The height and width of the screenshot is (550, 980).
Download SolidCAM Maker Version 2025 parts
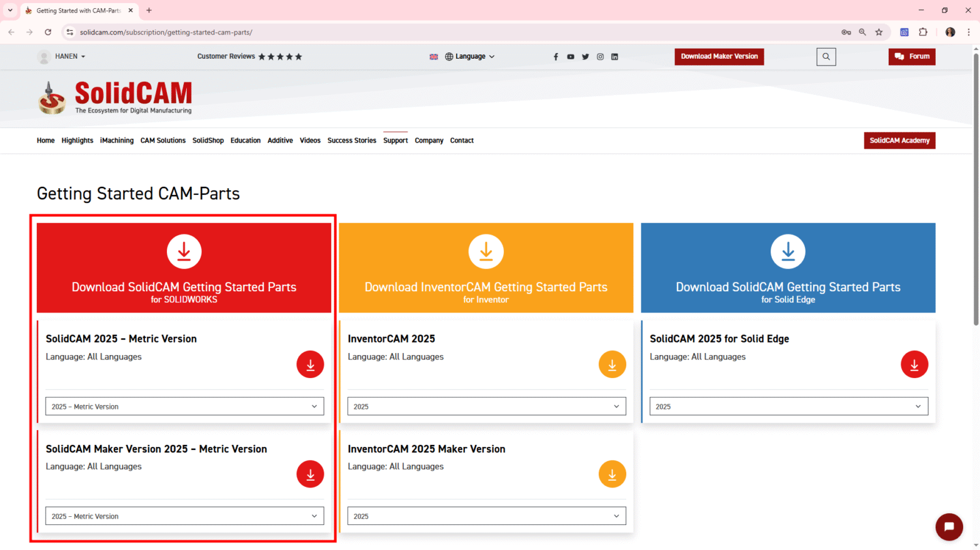[x=310, y=474]
